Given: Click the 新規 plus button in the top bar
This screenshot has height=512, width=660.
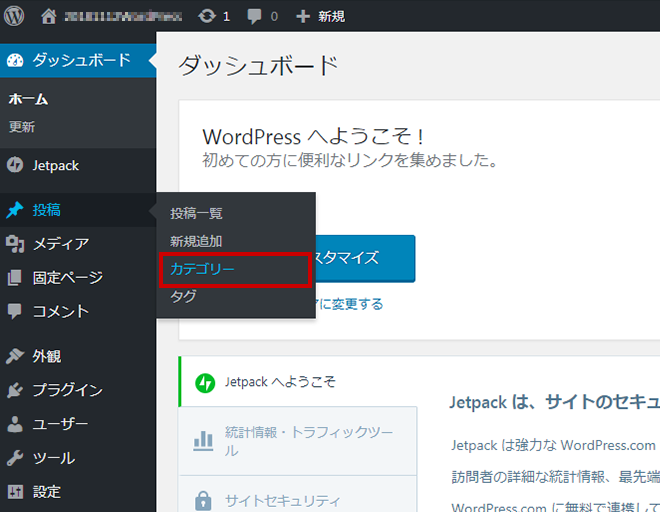Looking at the screenshot, I should pos(320,16).
